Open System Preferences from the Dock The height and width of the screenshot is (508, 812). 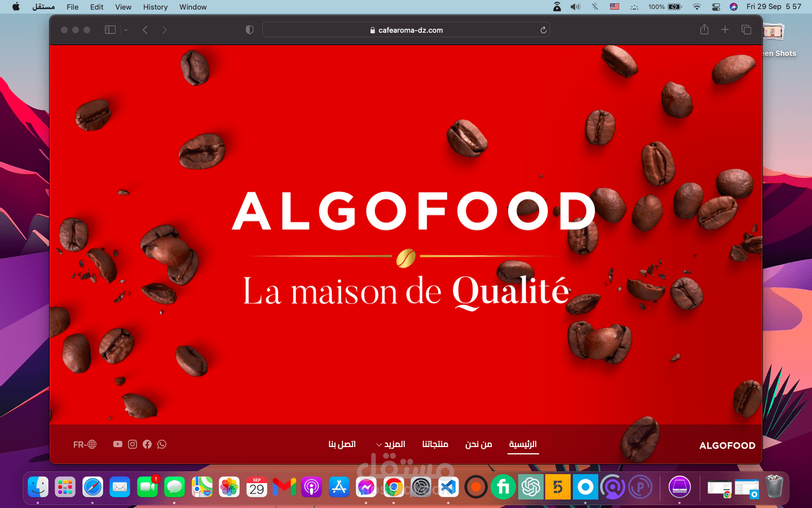[x=421, y=487]
